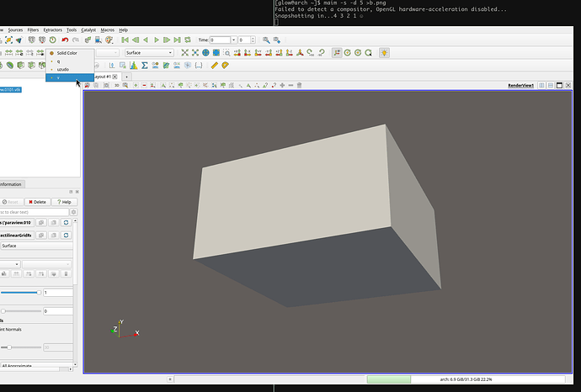Image resolution: width=581 pixels, height=392 pixels.
Task: Toggle the light kit bulb icon
Action: click(x=384, y=52)
